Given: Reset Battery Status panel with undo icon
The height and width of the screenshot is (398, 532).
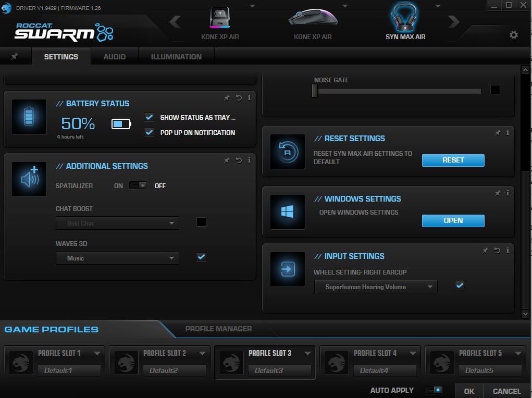Looking at the screenshot, I should pyautogui.click(x=239, y=98).
